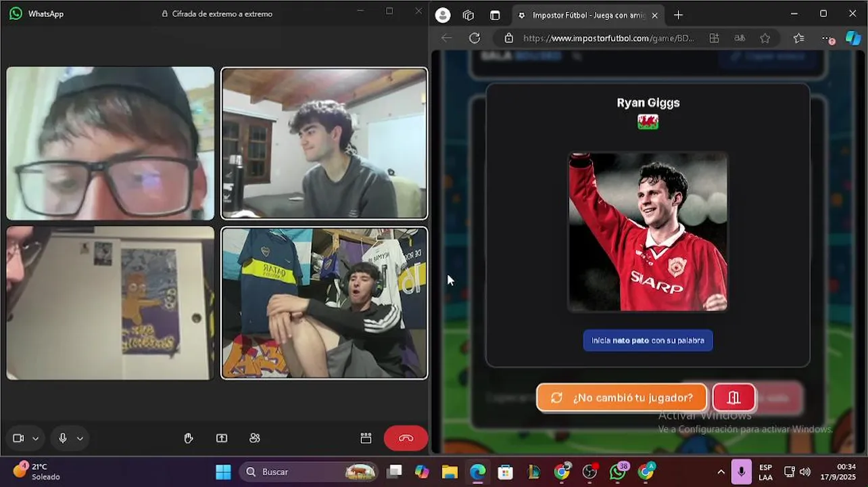Viewport: 868px width, 487px height.
Task: Change ESP LAA keyboard language
Action: click(x=765, y=472)
